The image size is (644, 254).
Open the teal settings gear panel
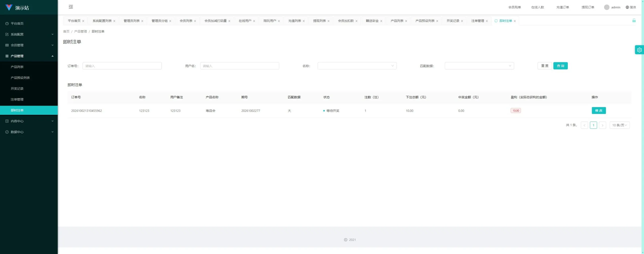pyautogui.click(x=639, y=50)
